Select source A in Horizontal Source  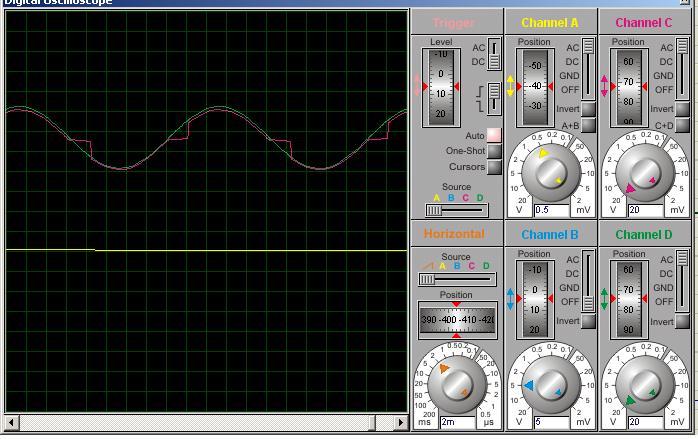pyautogui.click(x=442, y=266)
